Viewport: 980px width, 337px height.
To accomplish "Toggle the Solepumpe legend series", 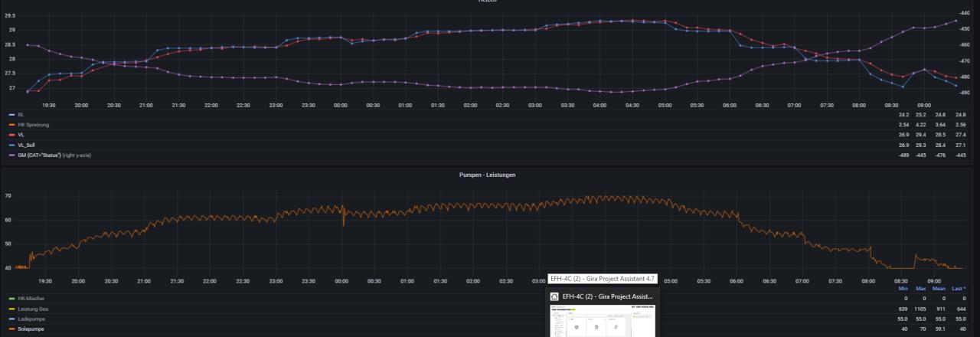I will [30, 329].
